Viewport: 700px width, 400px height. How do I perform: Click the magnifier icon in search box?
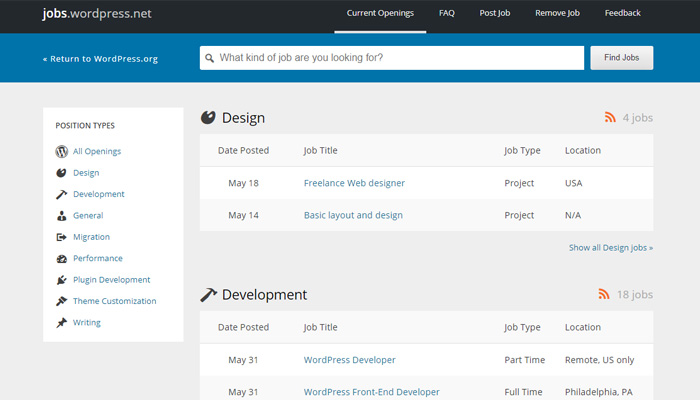coord(209,58)
